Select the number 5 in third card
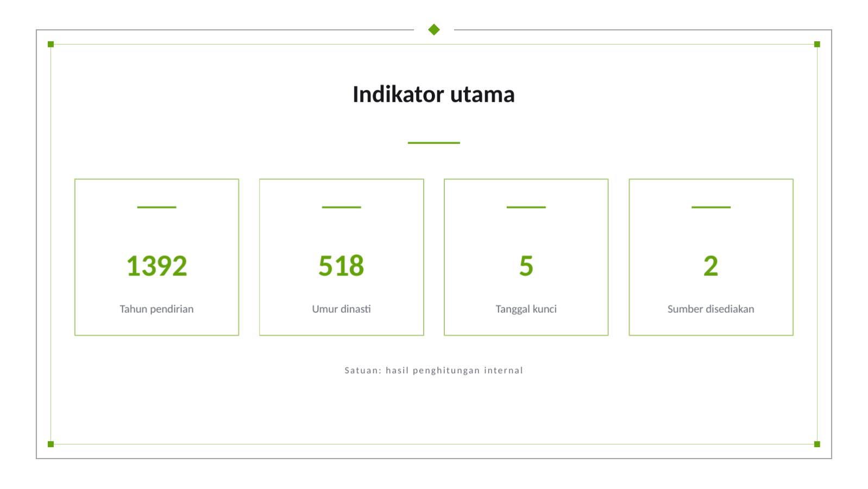 tap(526, 266)
